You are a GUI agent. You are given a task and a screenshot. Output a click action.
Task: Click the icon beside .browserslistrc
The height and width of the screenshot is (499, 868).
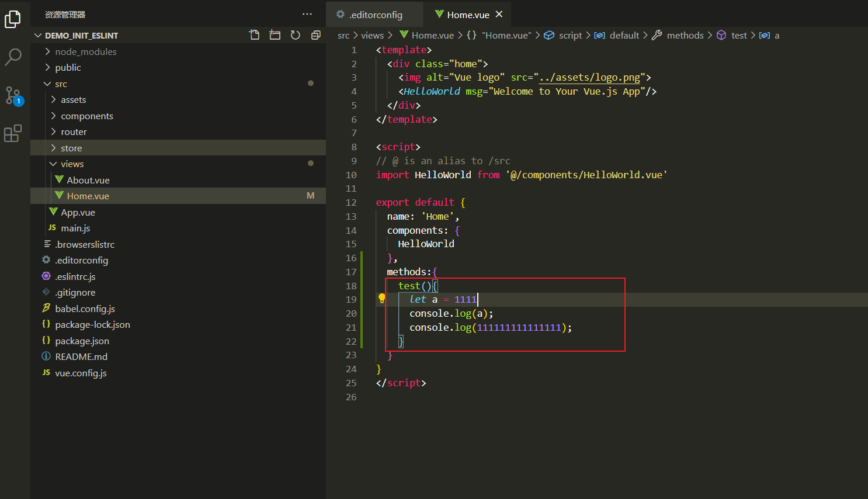pos(47,244)
